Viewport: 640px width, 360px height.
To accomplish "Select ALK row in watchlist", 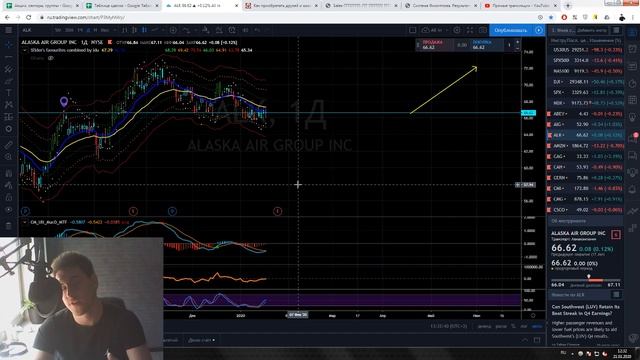I will click(x=585, y=135).
